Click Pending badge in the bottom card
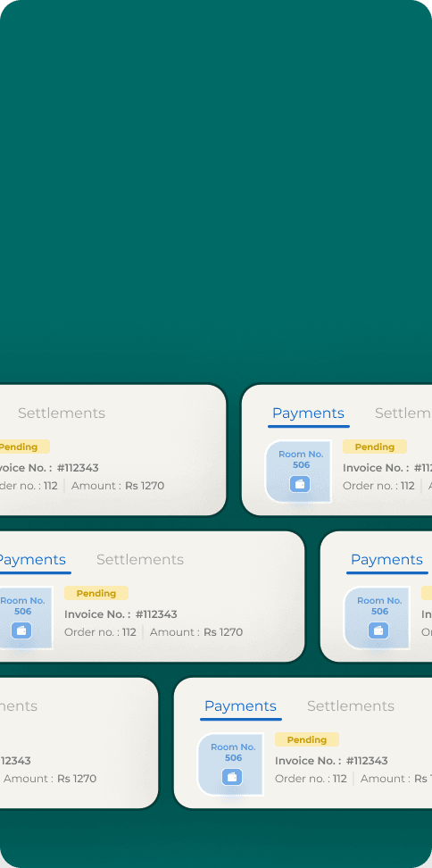 (307, 739)
